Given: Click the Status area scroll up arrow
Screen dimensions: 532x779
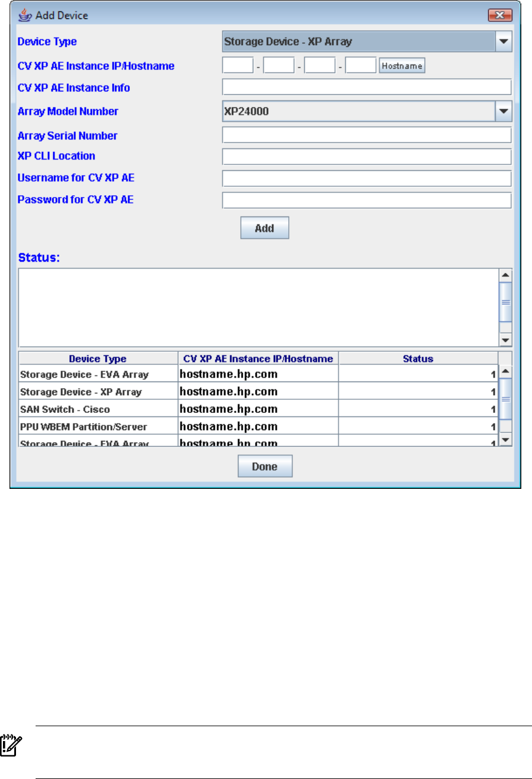Looking at the screenshot, I should pos(506,275).
